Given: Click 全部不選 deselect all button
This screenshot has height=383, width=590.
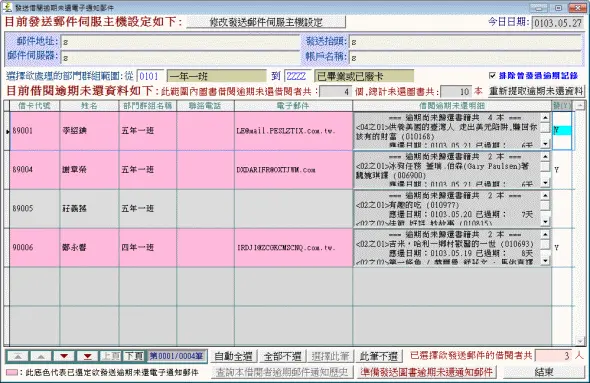Looking at the screenshot, I should click(282, 356).
